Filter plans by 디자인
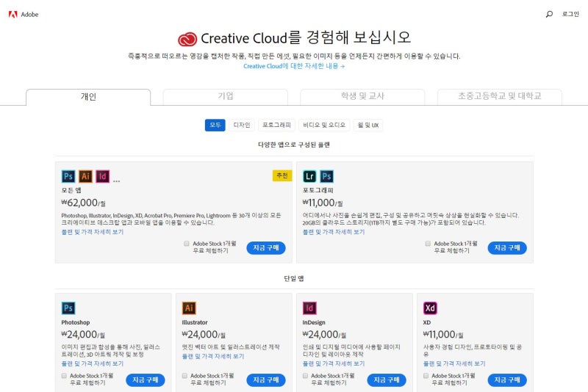The image size is (588, 392). coord(242,125)
